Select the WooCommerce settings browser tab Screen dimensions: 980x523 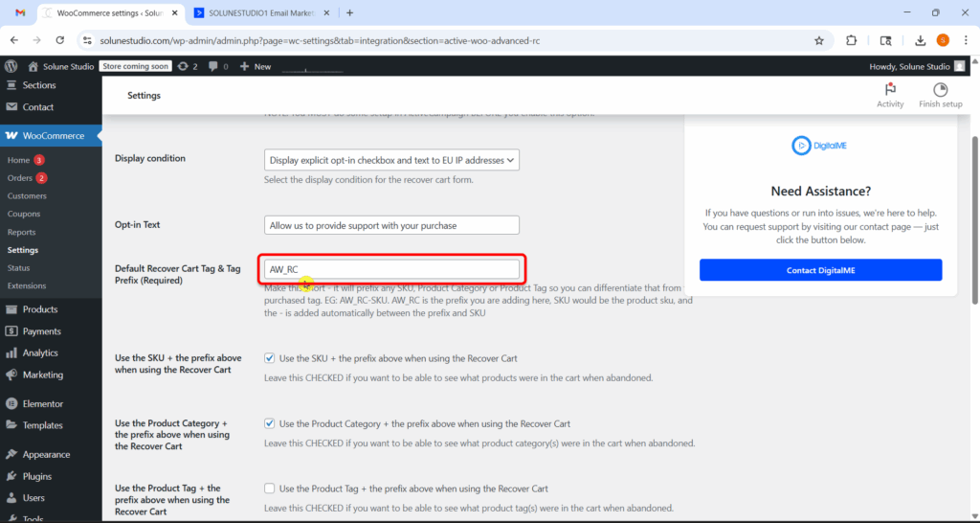coord(113,12)
